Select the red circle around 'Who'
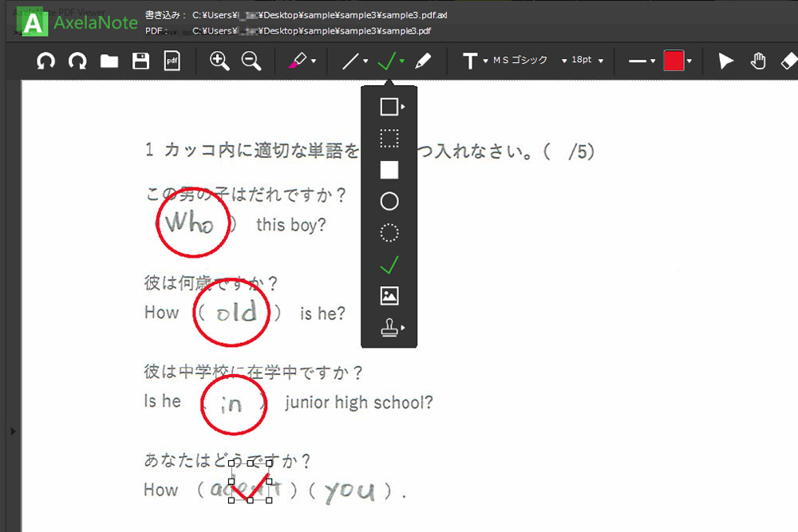 tap(193, 223)
